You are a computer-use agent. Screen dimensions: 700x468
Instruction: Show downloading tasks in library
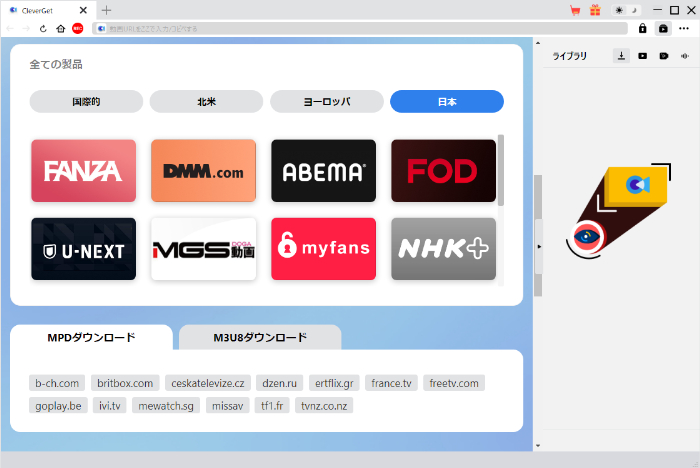[x=621, y=56]
